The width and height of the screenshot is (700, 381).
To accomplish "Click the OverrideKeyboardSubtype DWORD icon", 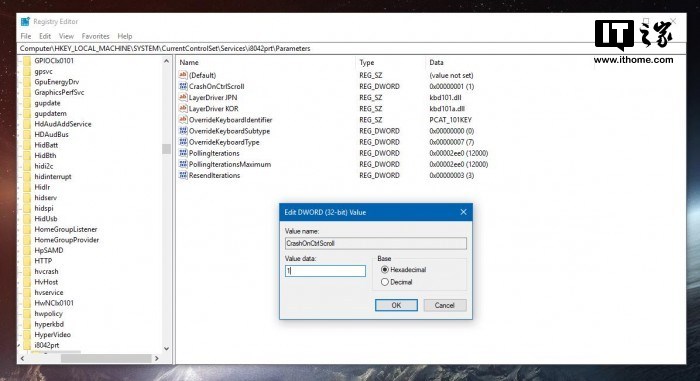I will (x=183, y=131).
